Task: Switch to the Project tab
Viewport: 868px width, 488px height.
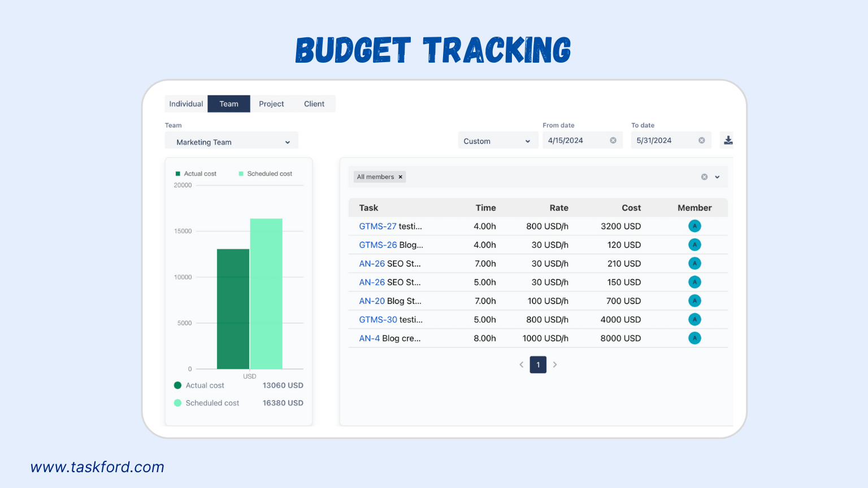Action: [x=271, y=104]
